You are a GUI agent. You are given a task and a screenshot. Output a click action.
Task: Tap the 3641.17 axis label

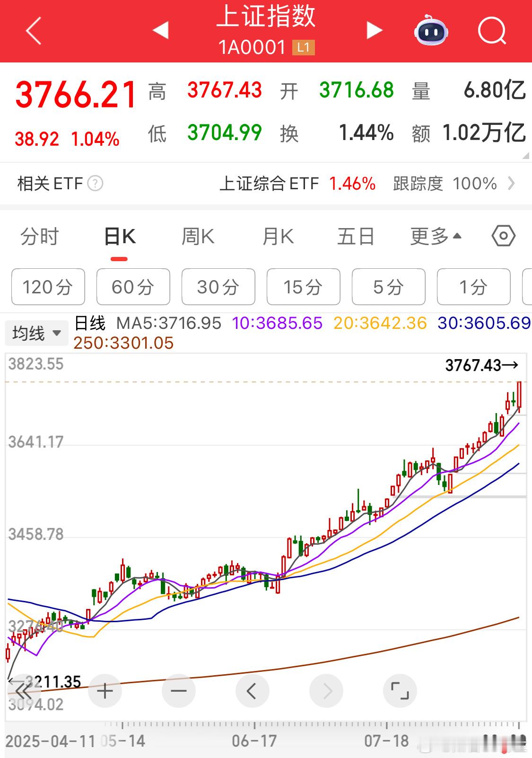(36, 442)
